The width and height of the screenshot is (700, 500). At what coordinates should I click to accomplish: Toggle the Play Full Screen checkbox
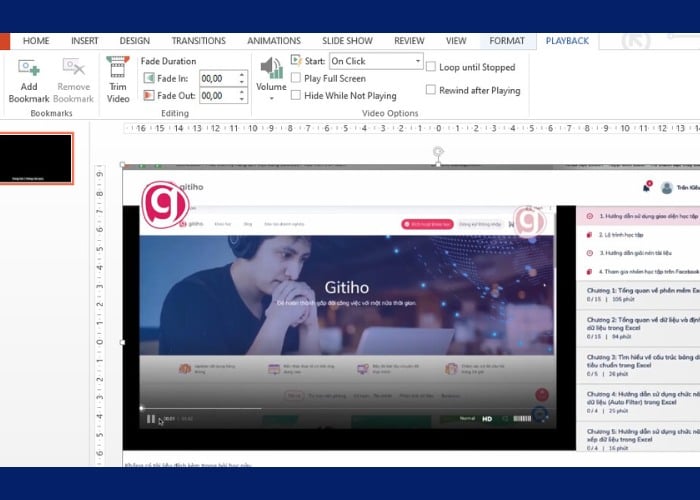click(x=296, y=78)
